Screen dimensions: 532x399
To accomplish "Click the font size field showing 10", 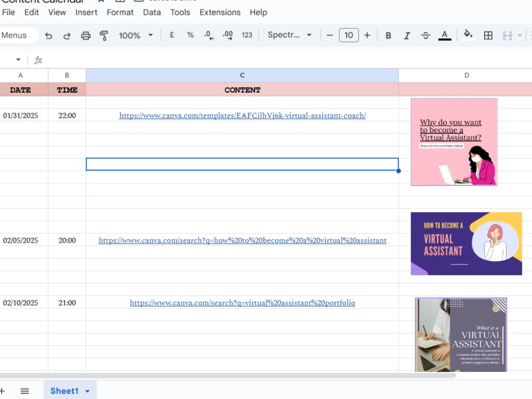I will pos(348,35).
